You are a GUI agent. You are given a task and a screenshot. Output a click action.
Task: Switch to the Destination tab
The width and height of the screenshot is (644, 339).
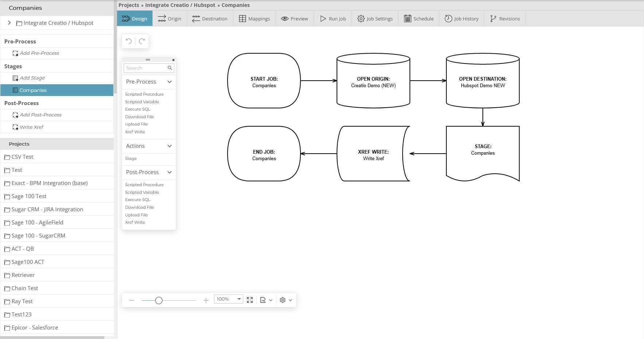click(x=210, y=18)
